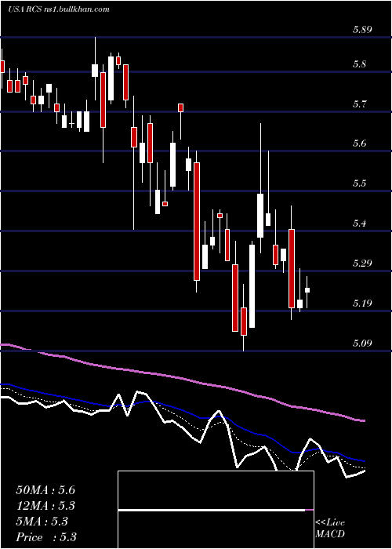The height and width of the screenshot is (549, 392).
Task: Click the '12MA : 5.3' readout
Action: 45,506
